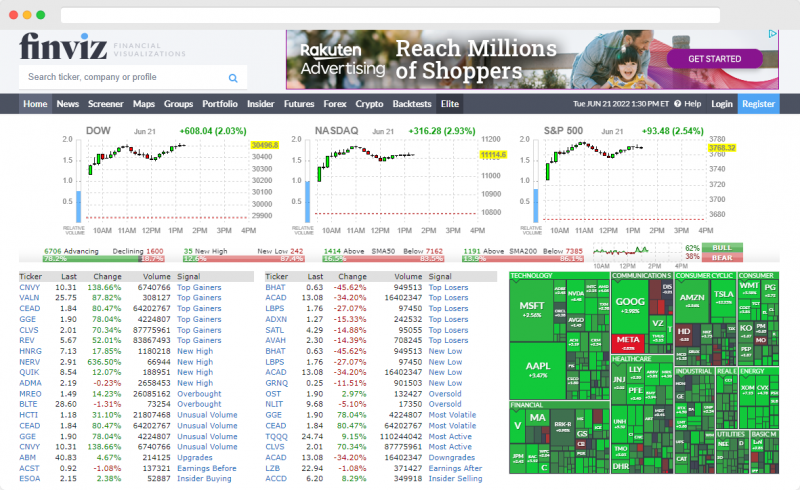Select the MSFT tile in heatmap
Viewport: 800px width, 490px height.
532,310
